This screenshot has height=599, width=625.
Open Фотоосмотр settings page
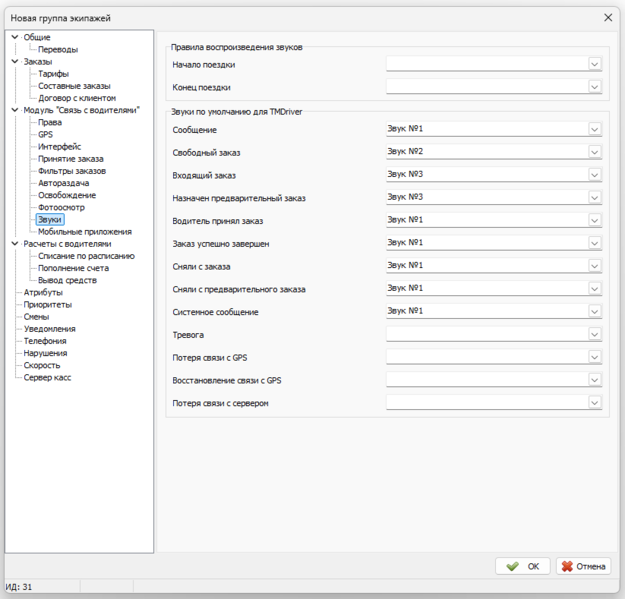point(61,207)
